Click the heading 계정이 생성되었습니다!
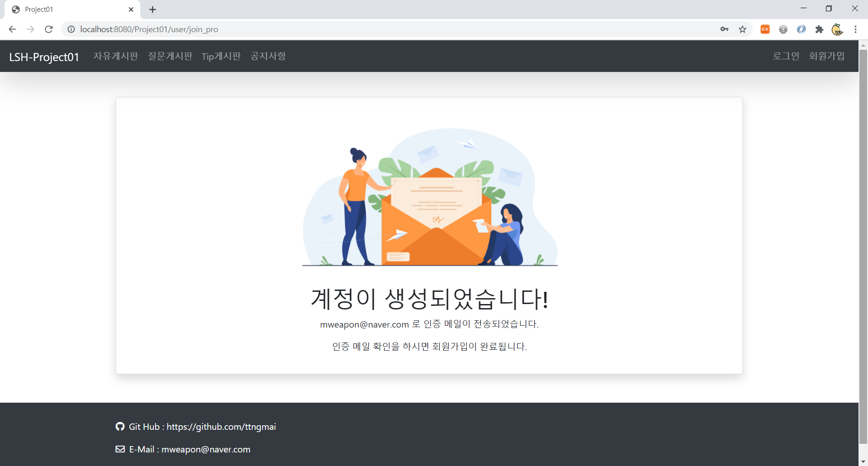 [429, 299]
